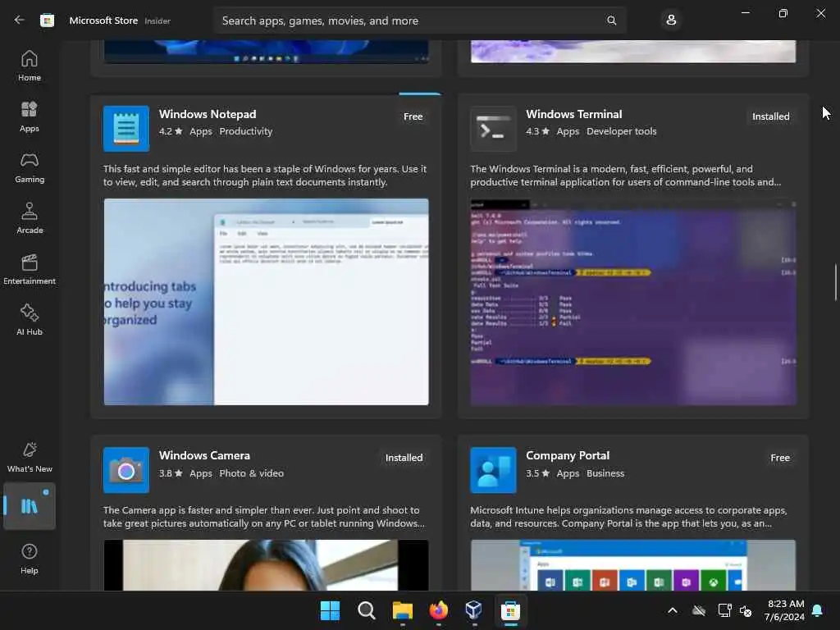The image size is (840, 630).
Task: Click the Insider label beside Microsoft Store
Action: coord(157,21)
